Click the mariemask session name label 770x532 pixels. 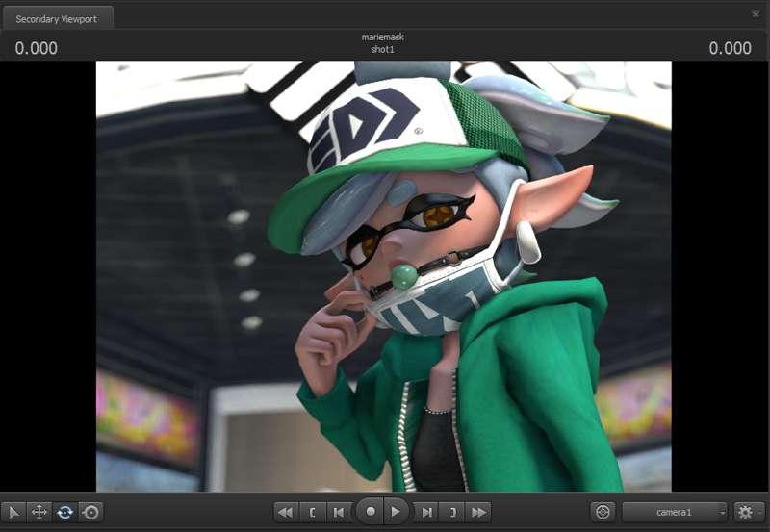click(382, 37)
